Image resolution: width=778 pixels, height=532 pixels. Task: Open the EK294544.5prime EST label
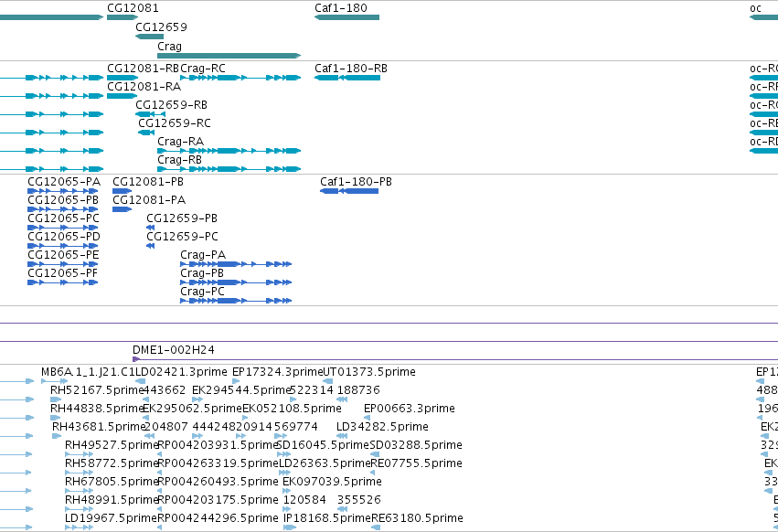pyautogui.click(x=240, y=390)
